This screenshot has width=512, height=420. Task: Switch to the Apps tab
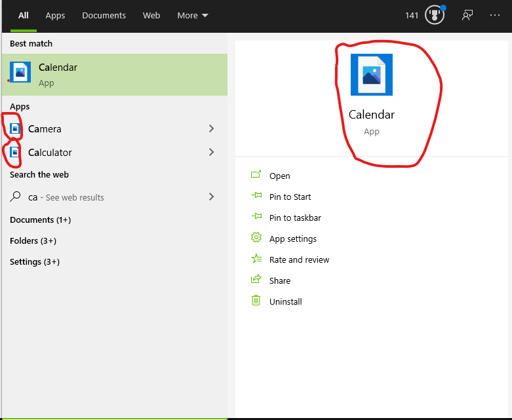pos(55,15)
